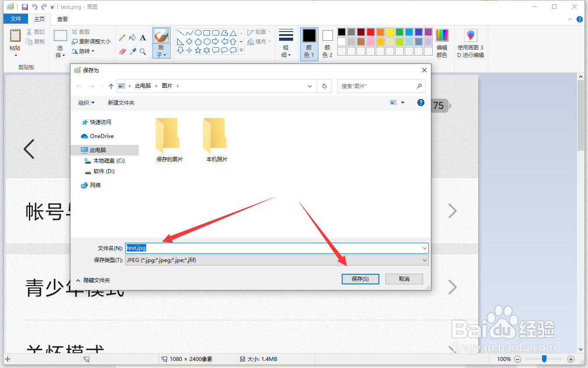588x368 pixels.
Task: Click the line thickness (粗细) icon
Action: pyautogui.click(x=286, y=35)
